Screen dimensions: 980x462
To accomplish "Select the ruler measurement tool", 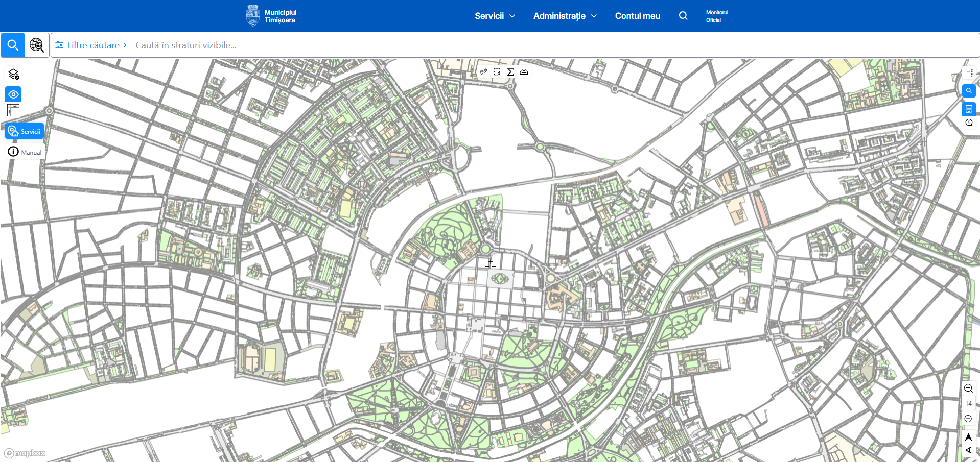I will click(x=13, y=110).
